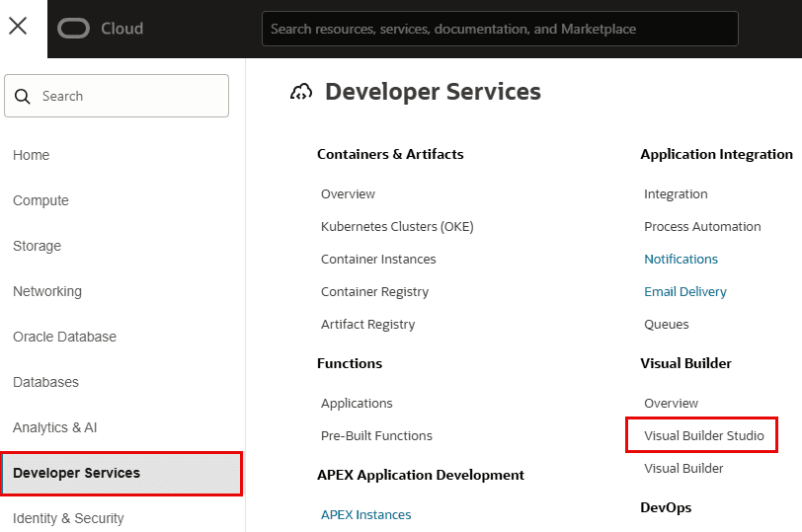Focus the top resources search bar
The image size is (802, 532).
click(x=500, y=29)
